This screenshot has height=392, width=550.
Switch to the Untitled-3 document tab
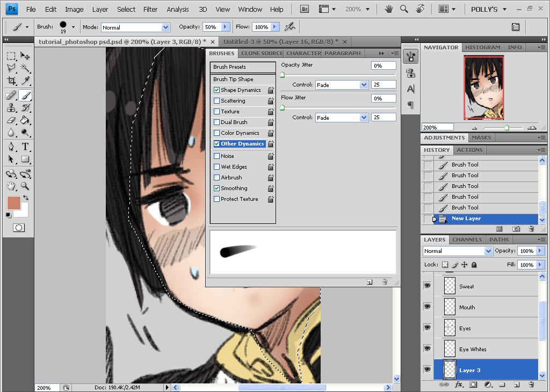285,42
